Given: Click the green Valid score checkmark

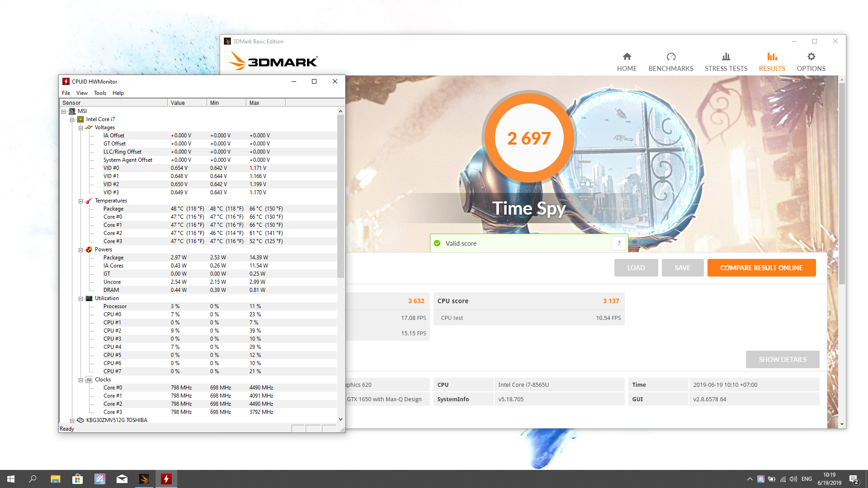Looking at the screenshot, I should pyautogui.click(x=437, y=243).
